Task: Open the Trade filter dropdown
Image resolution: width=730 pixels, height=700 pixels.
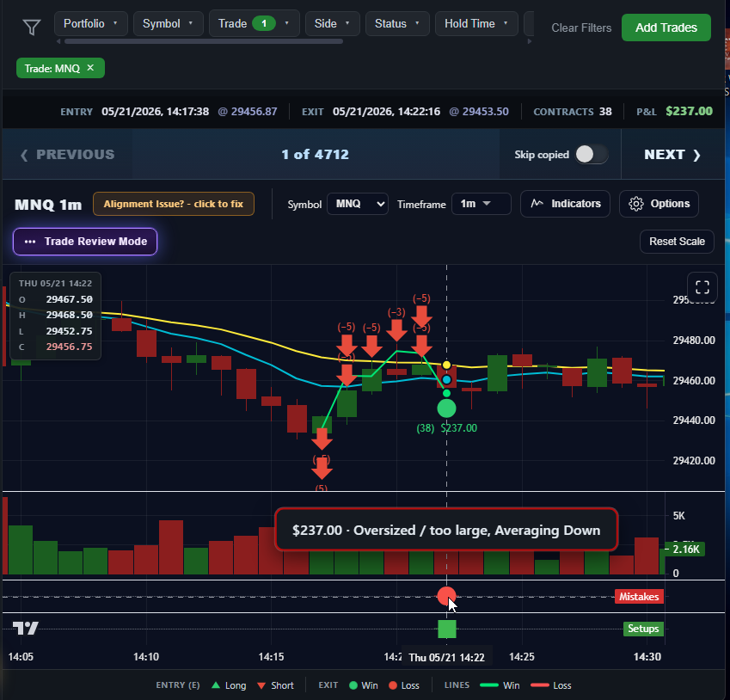Action: coord(255,24)
